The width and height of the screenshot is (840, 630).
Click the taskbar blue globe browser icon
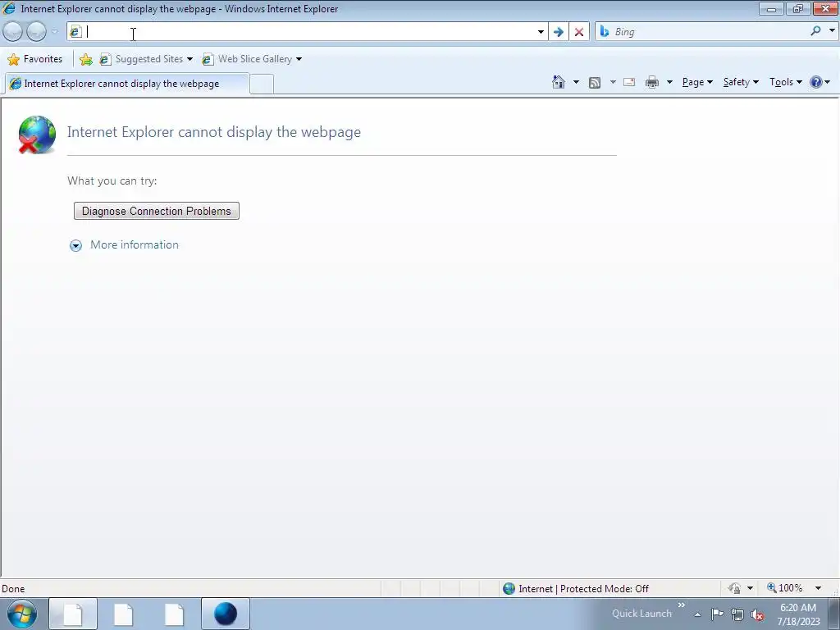[226, 614]
